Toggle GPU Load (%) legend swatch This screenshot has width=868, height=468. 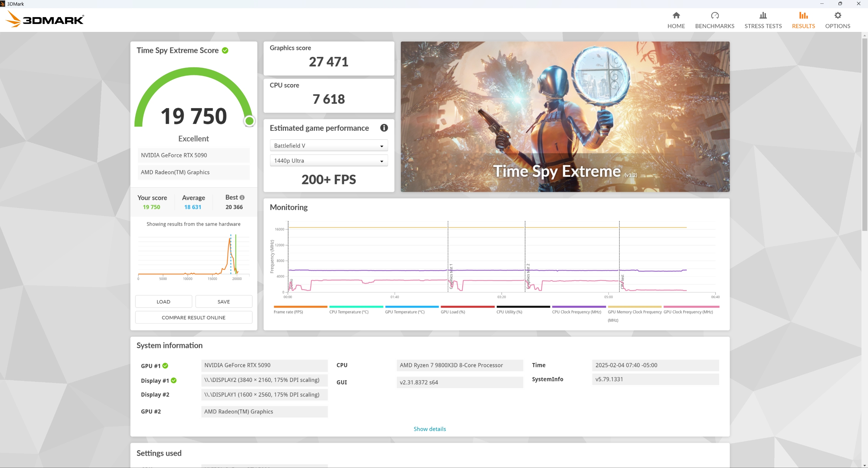[x=467, y=307]
